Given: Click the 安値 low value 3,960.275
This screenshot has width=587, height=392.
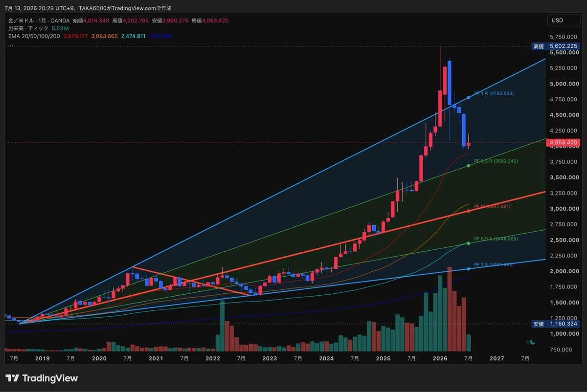Looking at the screenshot, I should [176, 21].
